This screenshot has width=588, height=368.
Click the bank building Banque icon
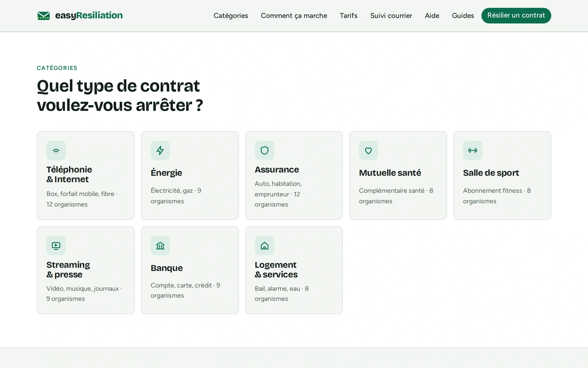tap(160, 246)
